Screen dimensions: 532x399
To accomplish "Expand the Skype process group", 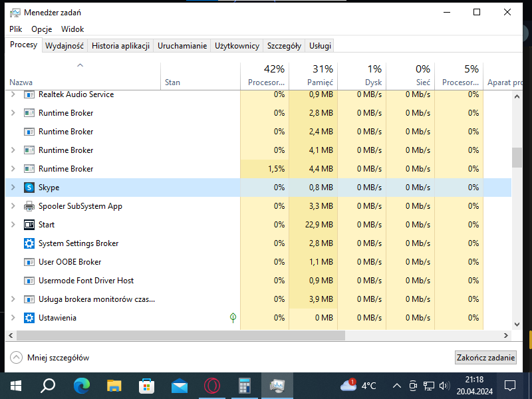I will (13, 188).
